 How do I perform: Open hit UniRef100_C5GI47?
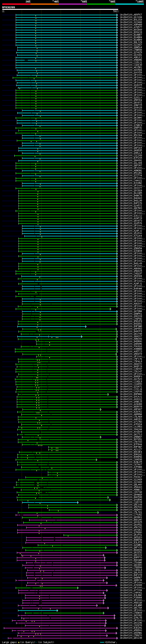pyautogui.click(x=131, y=371)
